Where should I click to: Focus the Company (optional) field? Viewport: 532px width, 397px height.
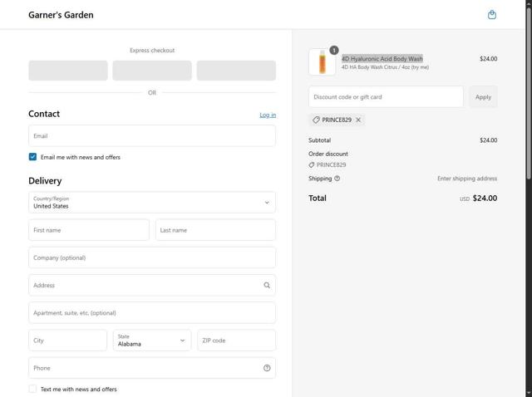152,257
